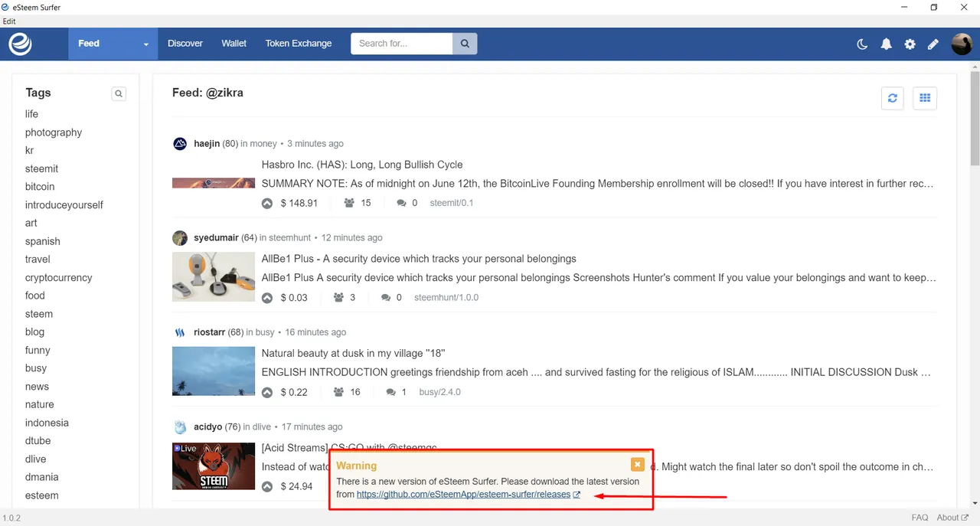
Task: Select the indonesia tag
Action: click(x=47, y=423)
